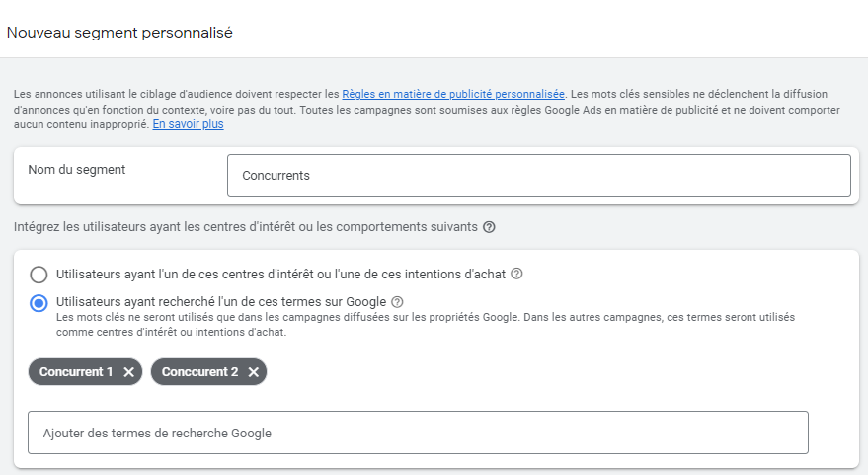Viewport: 868px width, 475px height.
Task: Focus the segment name field containing 'Concurrents'
Action: 538,176
